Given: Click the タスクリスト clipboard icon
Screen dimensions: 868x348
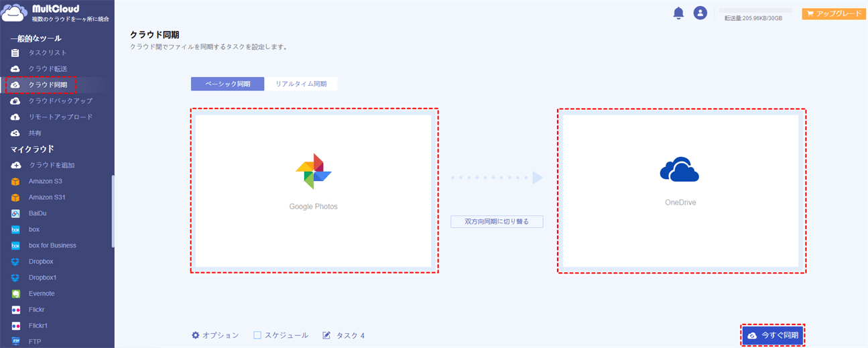Looking at the screenshot, I should 15,53.
